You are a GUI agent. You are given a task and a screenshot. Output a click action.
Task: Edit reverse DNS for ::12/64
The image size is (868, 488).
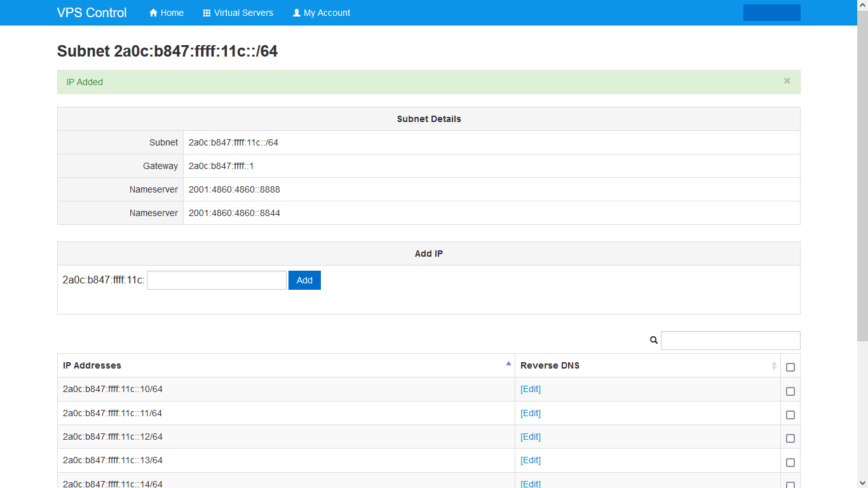pyautogui.click(x=531, y=437)
